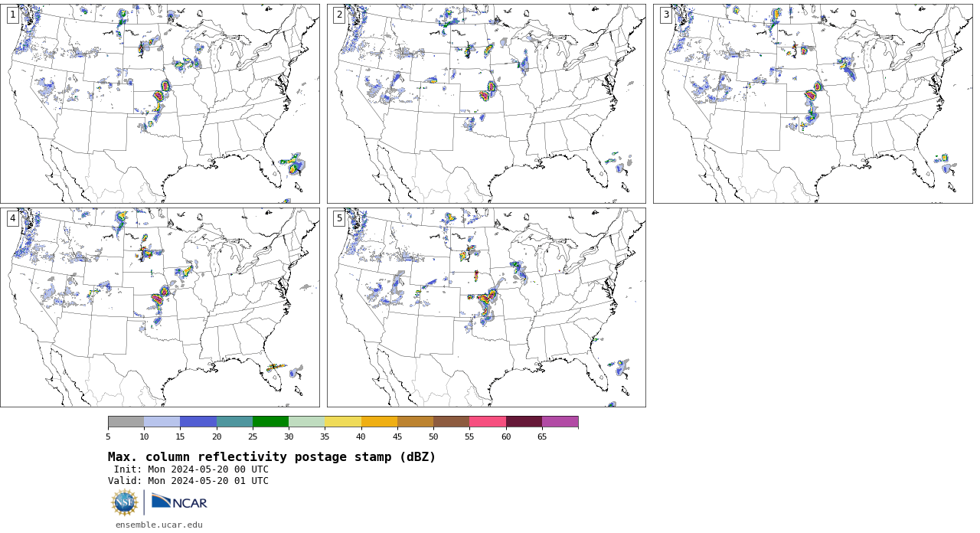Click the purple 65 dBZ swatch
The width and height of the screenshot is (980, 533).
pyautogui.click(x=560, y=422)
